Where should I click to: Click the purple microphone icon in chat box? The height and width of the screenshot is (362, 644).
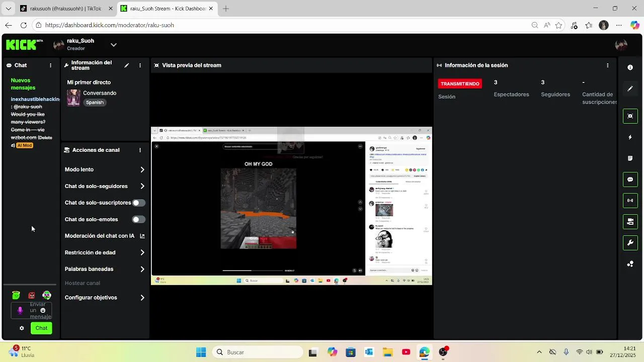20,311
